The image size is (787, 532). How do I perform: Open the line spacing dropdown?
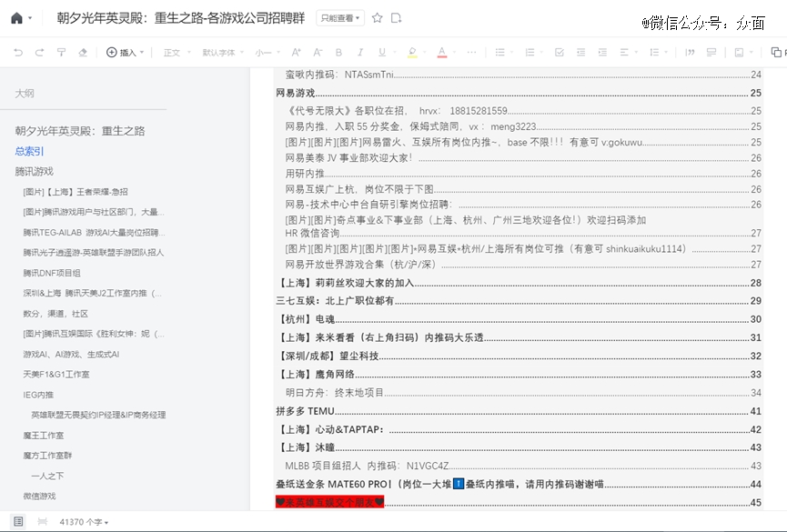click(658, 52)
